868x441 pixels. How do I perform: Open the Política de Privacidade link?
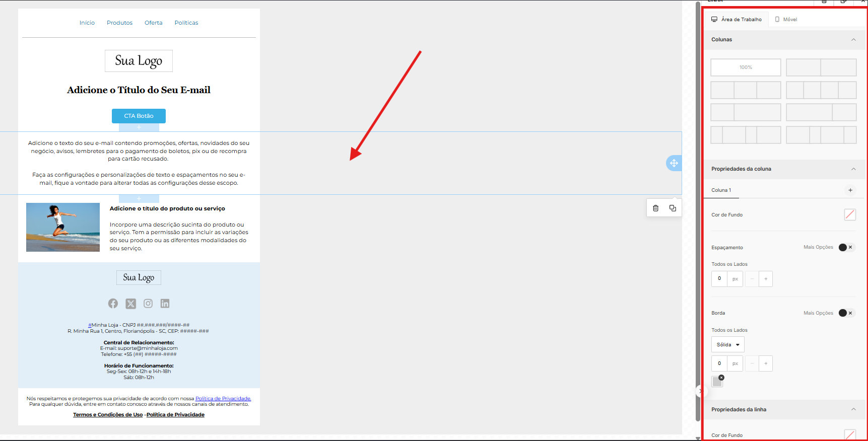pos(223,399)
